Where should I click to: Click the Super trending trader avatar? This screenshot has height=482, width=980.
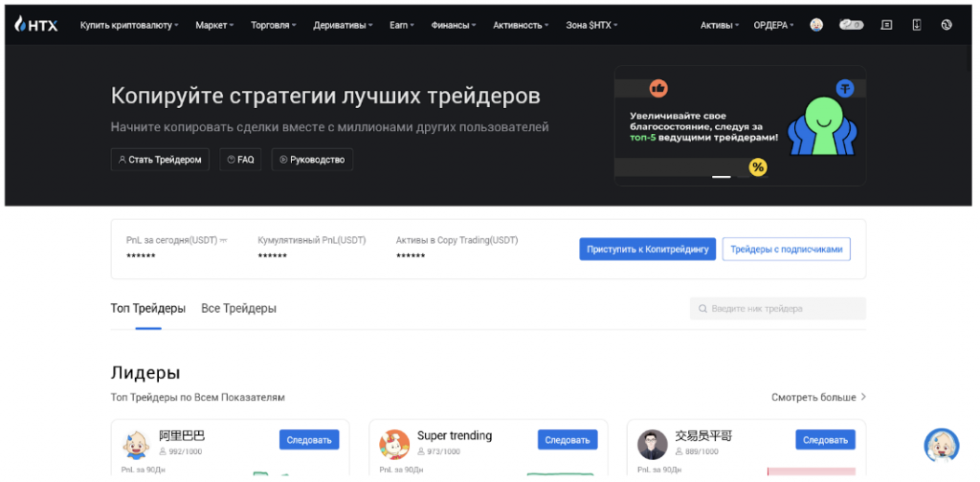394,443
